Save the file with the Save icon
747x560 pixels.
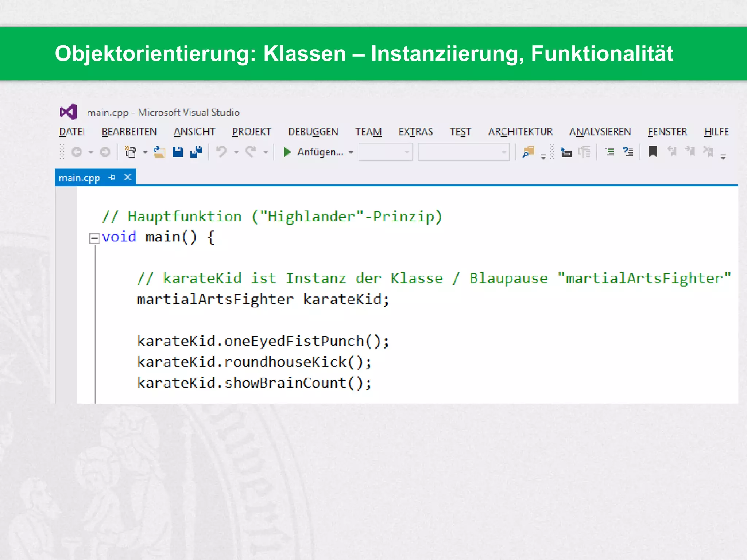tap(178, 152)
